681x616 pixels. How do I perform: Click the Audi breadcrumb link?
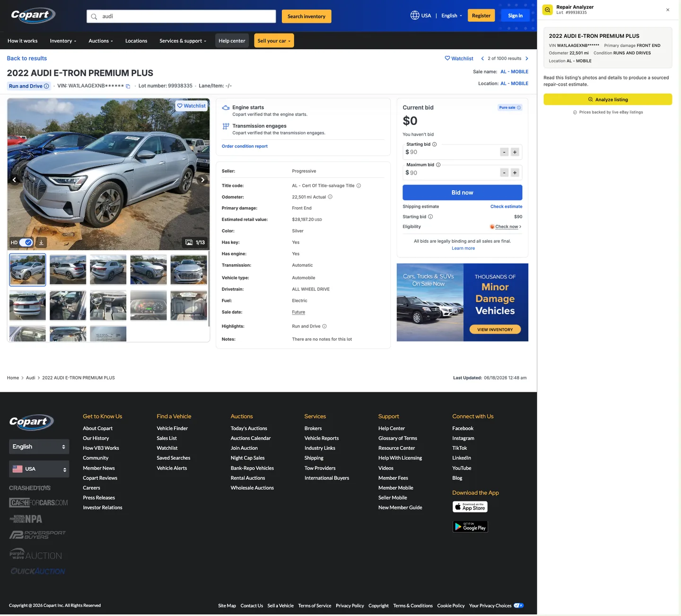pyautogui.click(x=31, y=378)
